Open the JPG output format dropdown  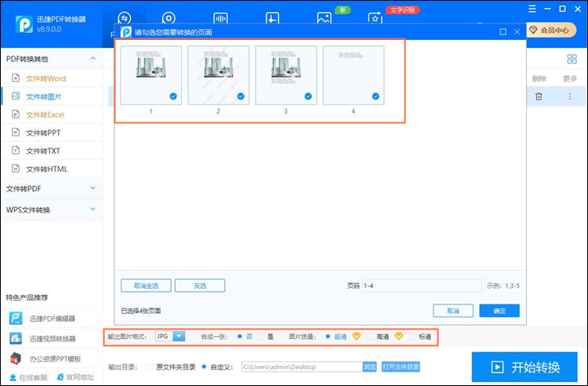point(179,336)
